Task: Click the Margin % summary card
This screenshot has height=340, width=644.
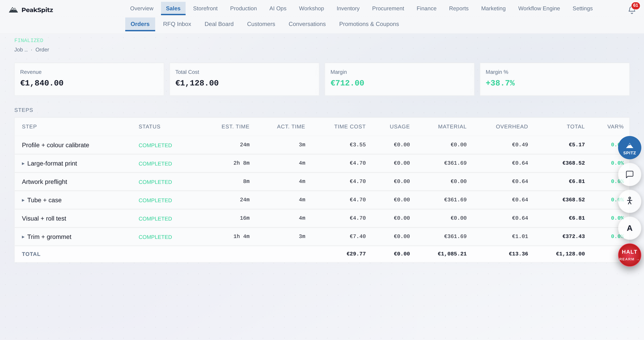Action: point(555,79)
